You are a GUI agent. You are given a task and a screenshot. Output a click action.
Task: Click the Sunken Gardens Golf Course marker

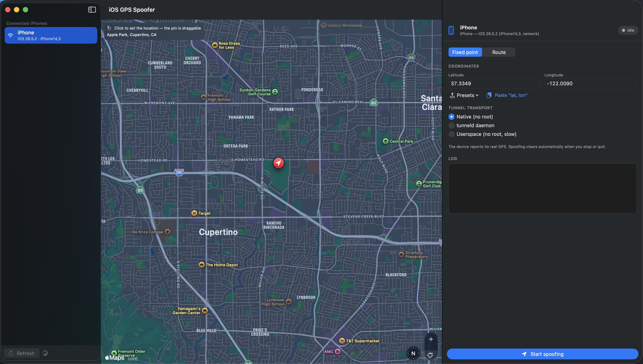pyautogui.click(x=275, y=92)
